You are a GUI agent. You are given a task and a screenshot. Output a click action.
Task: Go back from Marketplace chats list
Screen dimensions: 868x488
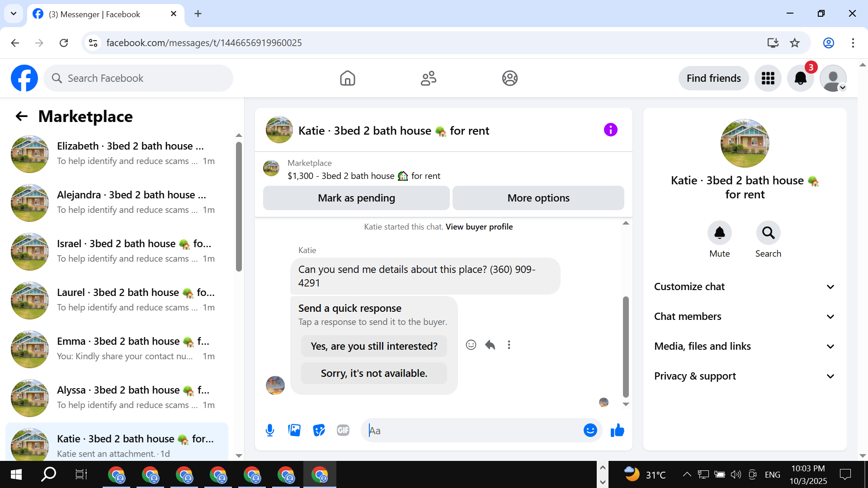click(22, 117)
